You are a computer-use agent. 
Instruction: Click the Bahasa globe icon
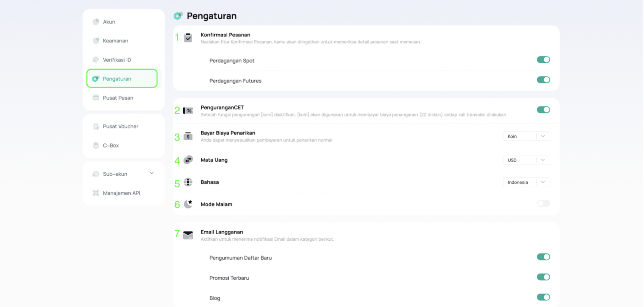point(188,182)
